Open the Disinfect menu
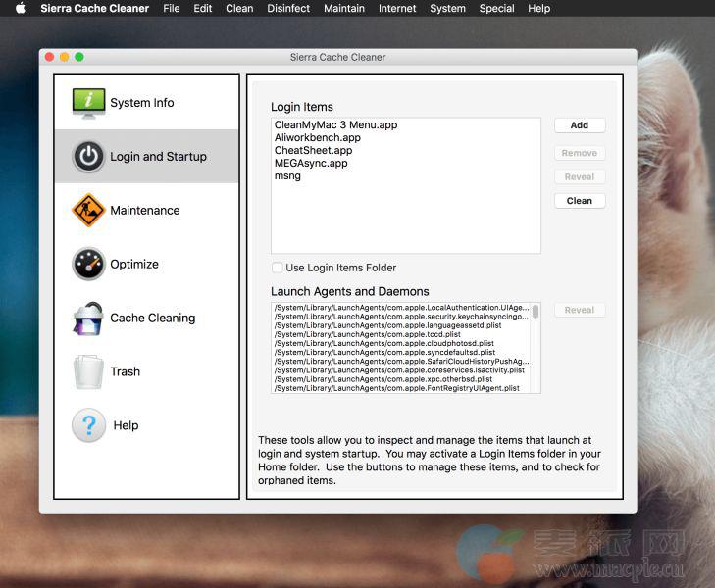The image size is (715, 588). [288, 9]
